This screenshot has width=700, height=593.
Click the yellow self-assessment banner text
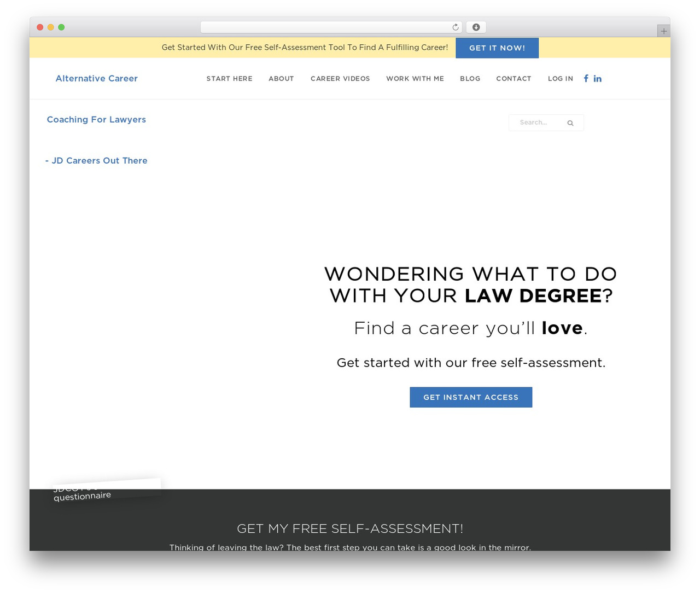(x=305, y=48)
